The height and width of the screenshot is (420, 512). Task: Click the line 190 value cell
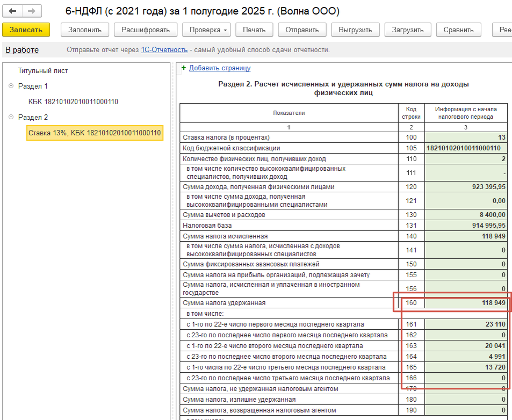tap(466, 410)
